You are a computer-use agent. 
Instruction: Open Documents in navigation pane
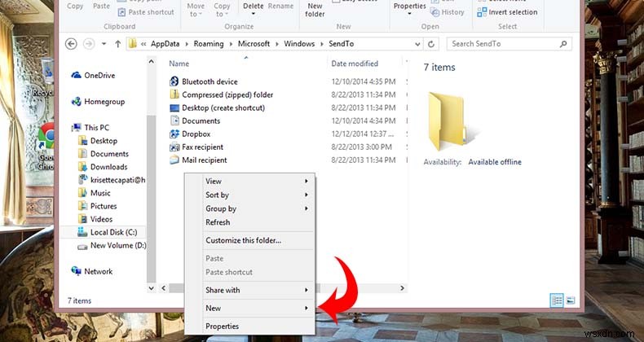coord(104,154)
